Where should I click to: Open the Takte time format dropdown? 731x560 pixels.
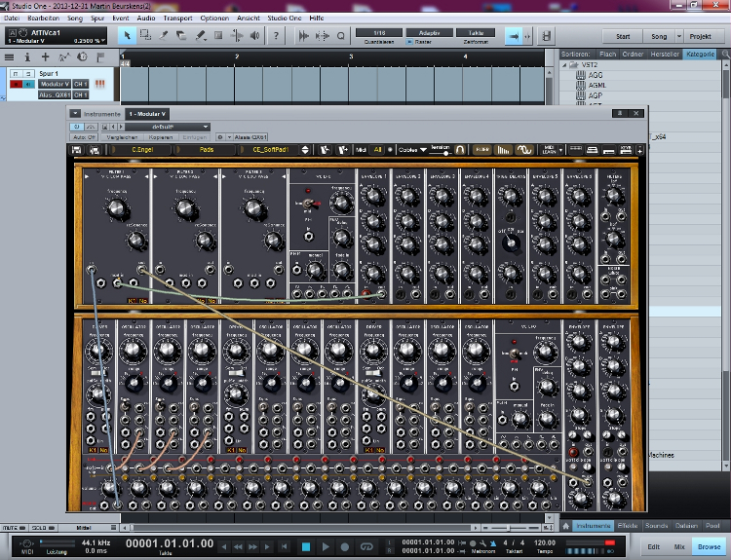(476, 32)
